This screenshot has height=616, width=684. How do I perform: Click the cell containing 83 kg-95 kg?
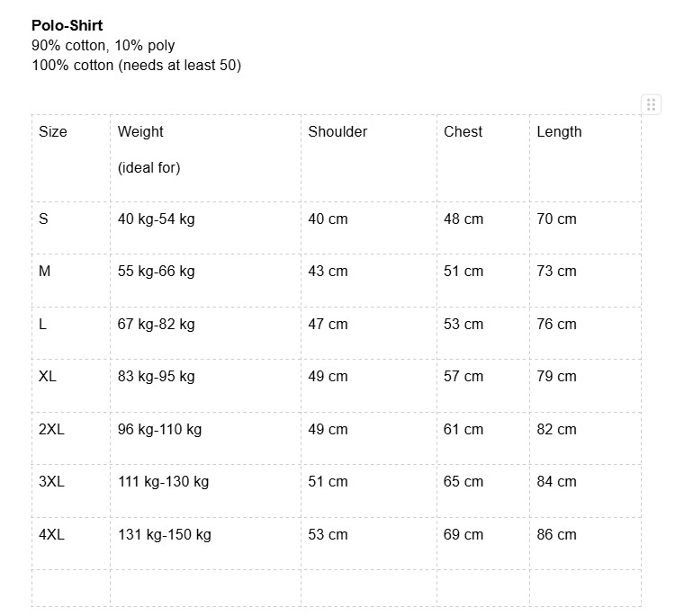click(205, 386)
